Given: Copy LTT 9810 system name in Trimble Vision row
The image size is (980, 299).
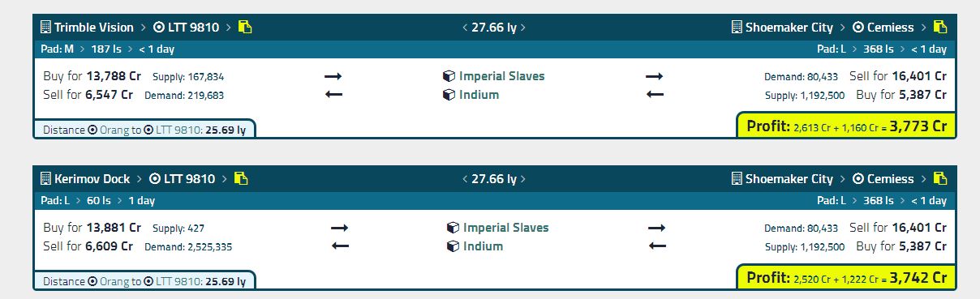Looking at the screenshot, I should [245, 28].
